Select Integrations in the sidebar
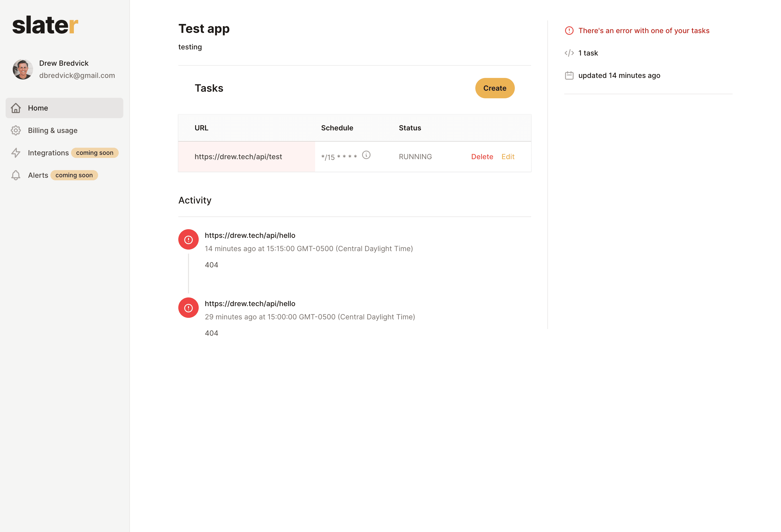Viewport: 781px width, 532px height. click(48, 153)
